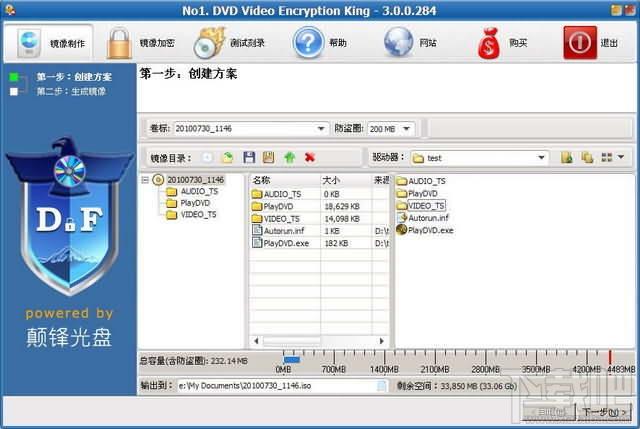Viewport: 640px width, 429px height.
Task: Click the 14,098 KB size cell
Action: 342,219
